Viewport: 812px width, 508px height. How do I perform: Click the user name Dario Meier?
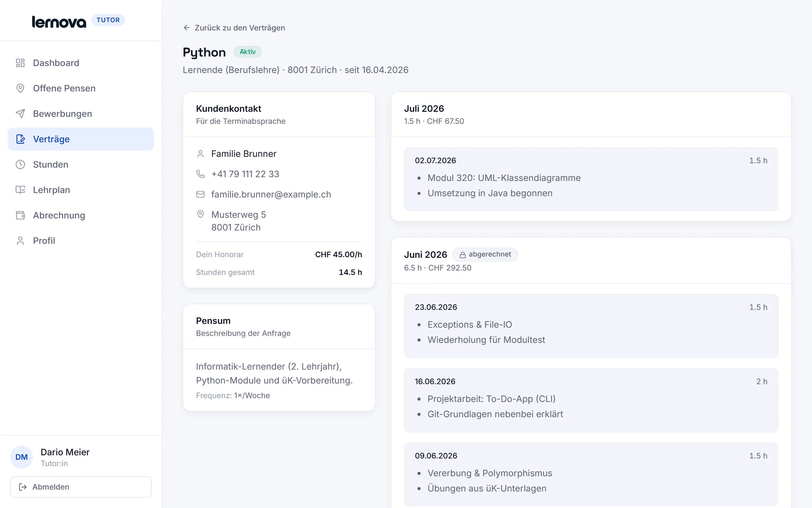(x=65, y=452)
